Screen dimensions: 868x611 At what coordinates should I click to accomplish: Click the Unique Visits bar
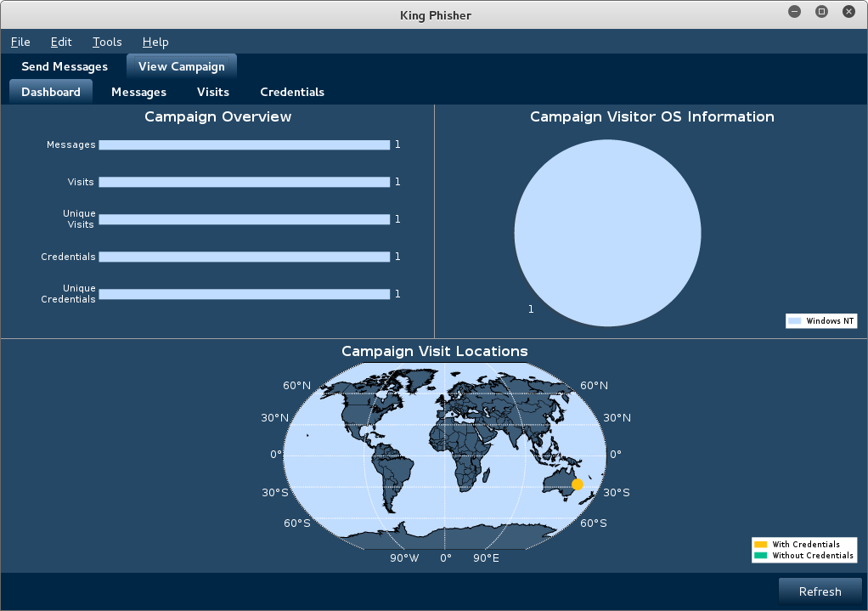tap(244, 219)
